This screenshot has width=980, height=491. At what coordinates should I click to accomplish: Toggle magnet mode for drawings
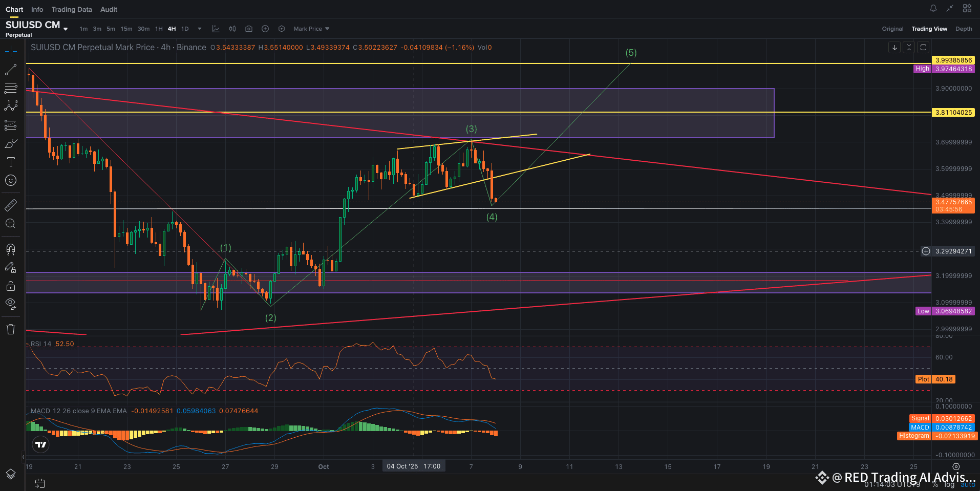pyautogui.click(x=11, y=249)
